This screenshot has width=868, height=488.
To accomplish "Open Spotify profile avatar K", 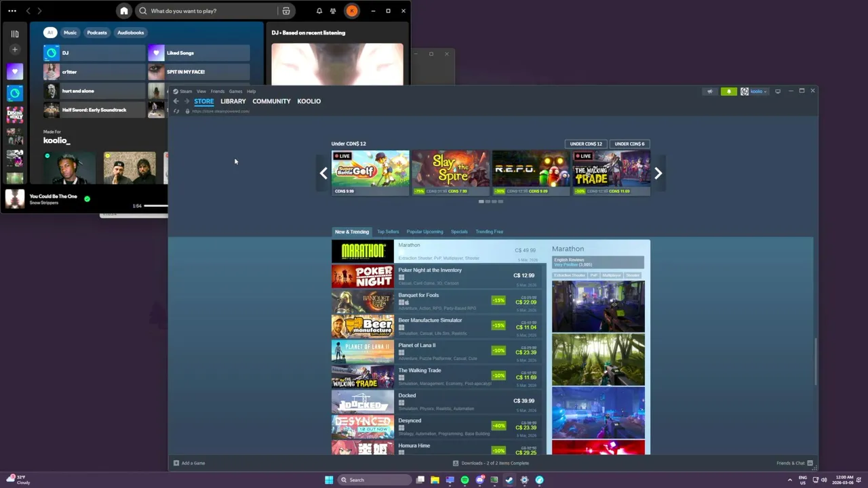I will click(x=352, y=11).
